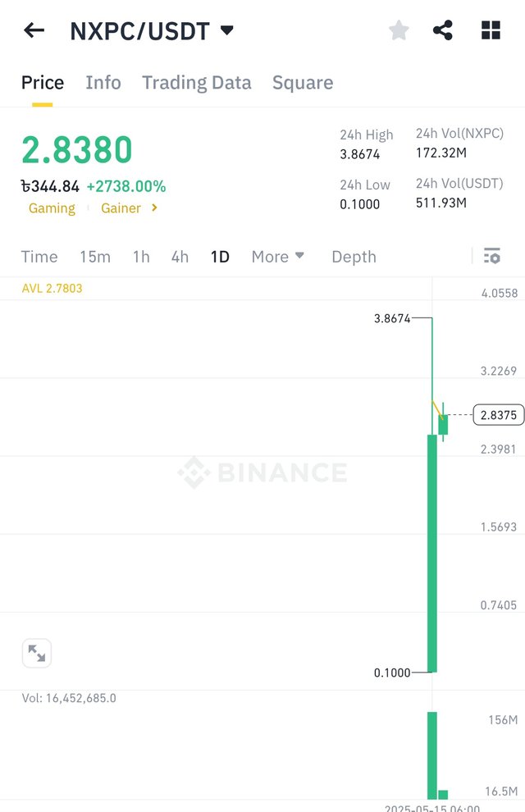Add NXPC/USDT to favorites with star
Screen dimensions: 525x812
coord(399,31)
